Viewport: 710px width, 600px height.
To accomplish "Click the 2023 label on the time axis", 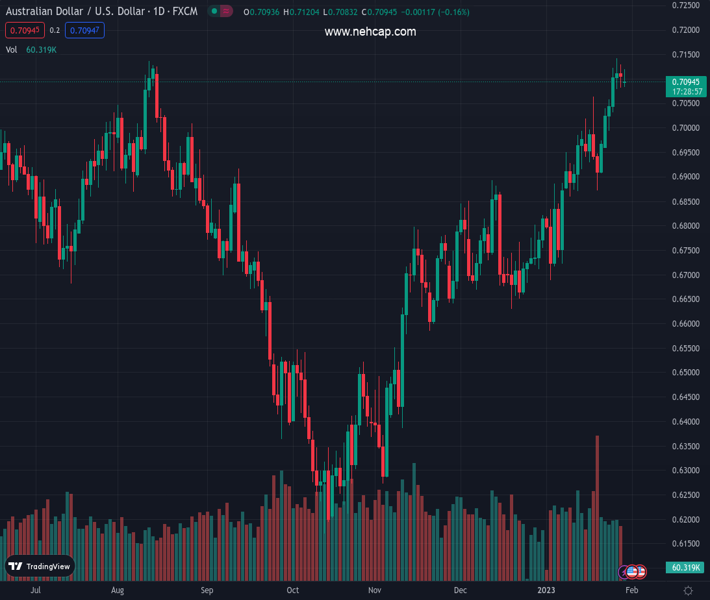I will click(545, 591).
